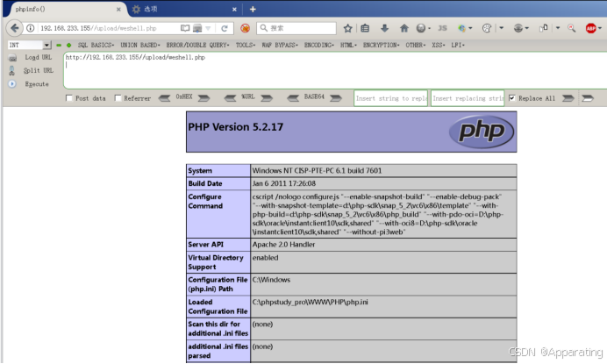This screenshot has height=364, width=607.
Task: Open the SQL BASICS menu
Action: tap(96, 46)
